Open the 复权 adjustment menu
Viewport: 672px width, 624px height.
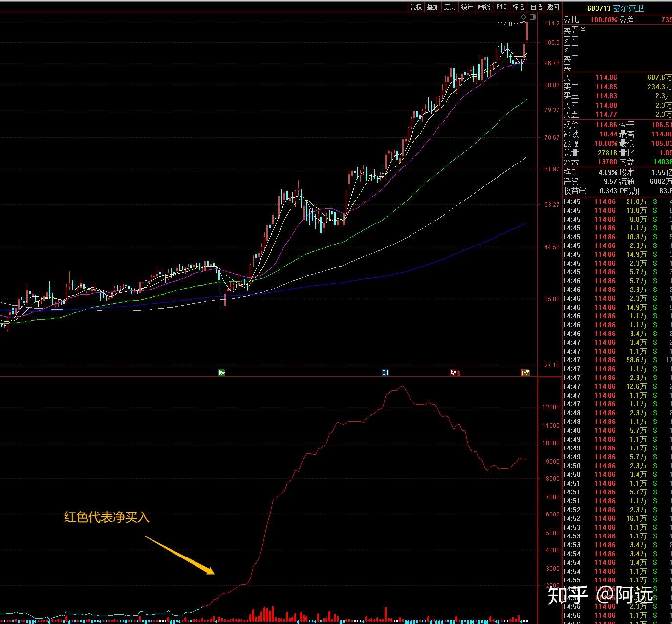point(416,7)
